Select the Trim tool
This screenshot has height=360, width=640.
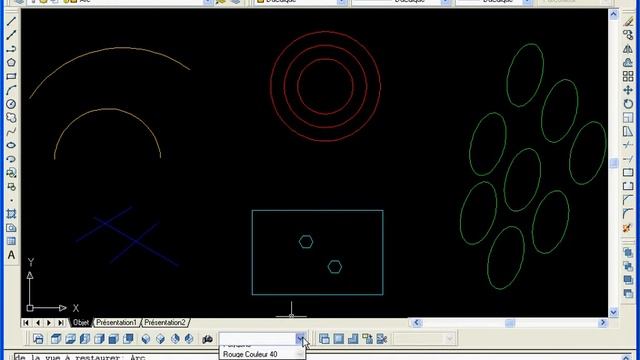628,145
